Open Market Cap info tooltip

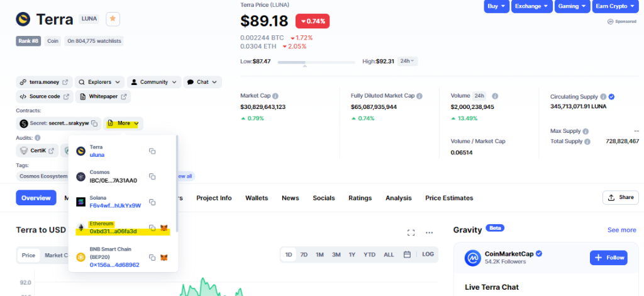click(275, 96)
